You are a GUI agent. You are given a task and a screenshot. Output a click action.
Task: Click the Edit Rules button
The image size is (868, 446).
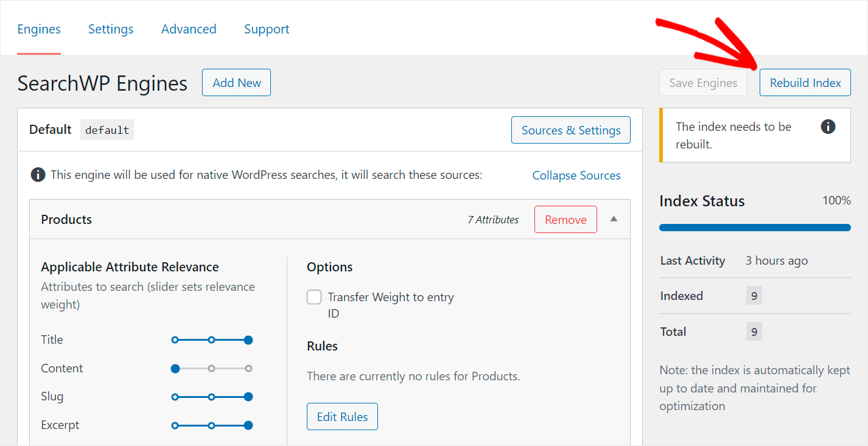(x=342, y=417)
